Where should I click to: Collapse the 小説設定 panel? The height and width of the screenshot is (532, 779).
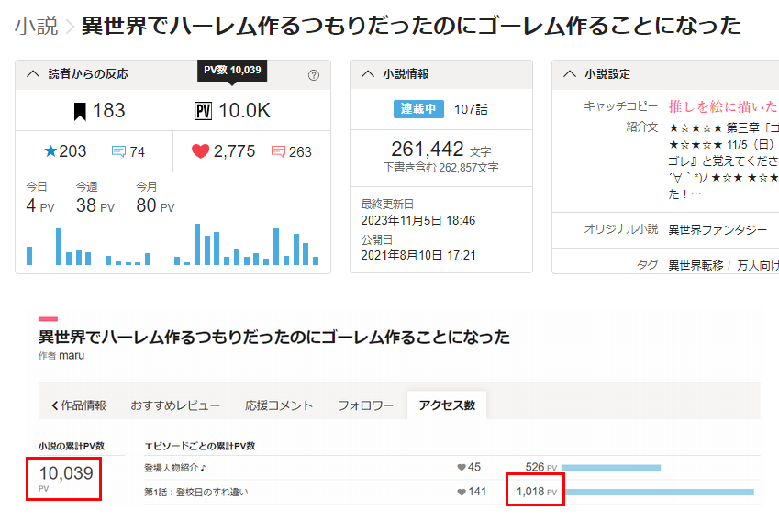pyautogui.click(x=570, y=74)
